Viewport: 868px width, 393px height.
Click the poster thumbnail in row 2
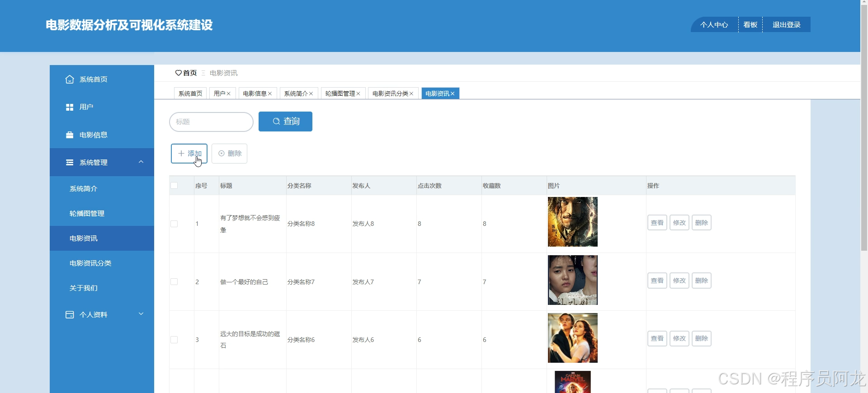573,280
